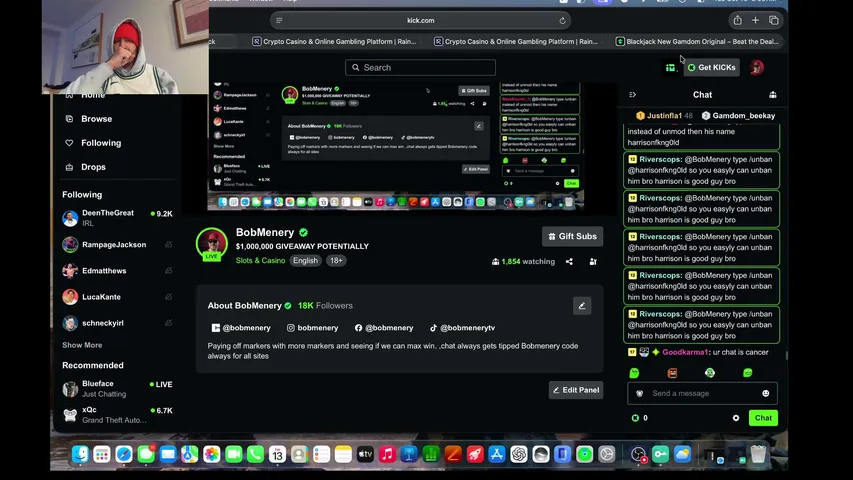853x480 pixels.
Task: Select the first green emote above message box
Action: point(634,373)
